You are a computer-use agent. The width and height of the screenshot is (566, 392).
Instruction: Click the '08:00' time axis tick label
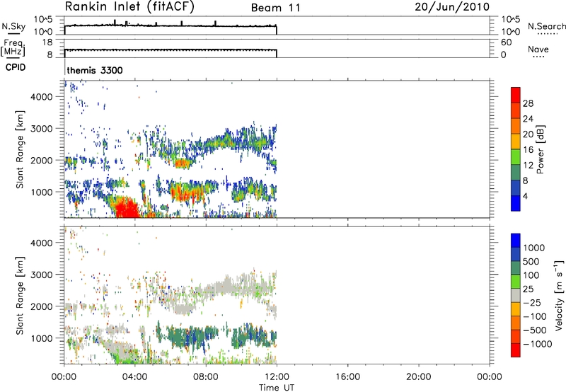(206, 377)
